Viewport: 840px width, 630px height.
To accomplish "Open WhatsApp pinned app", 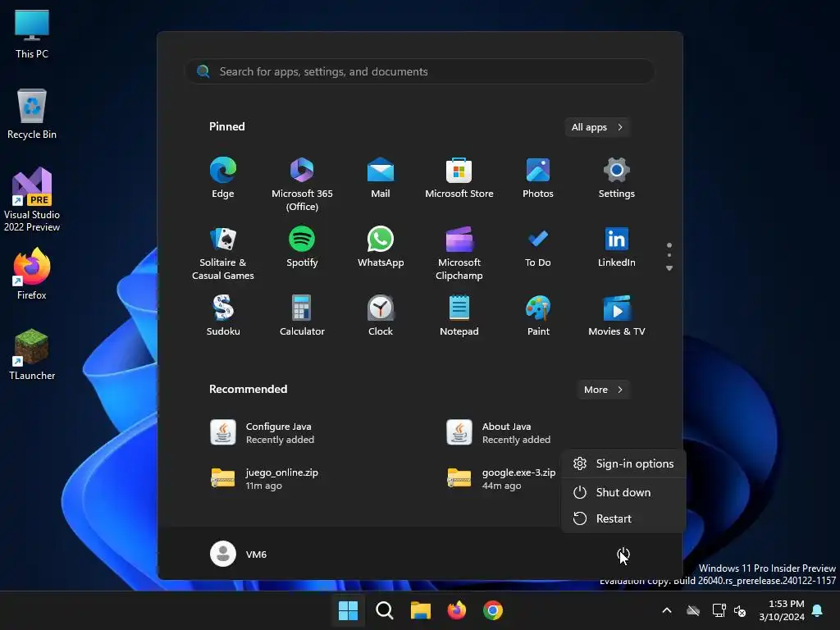I will [381, 247].
